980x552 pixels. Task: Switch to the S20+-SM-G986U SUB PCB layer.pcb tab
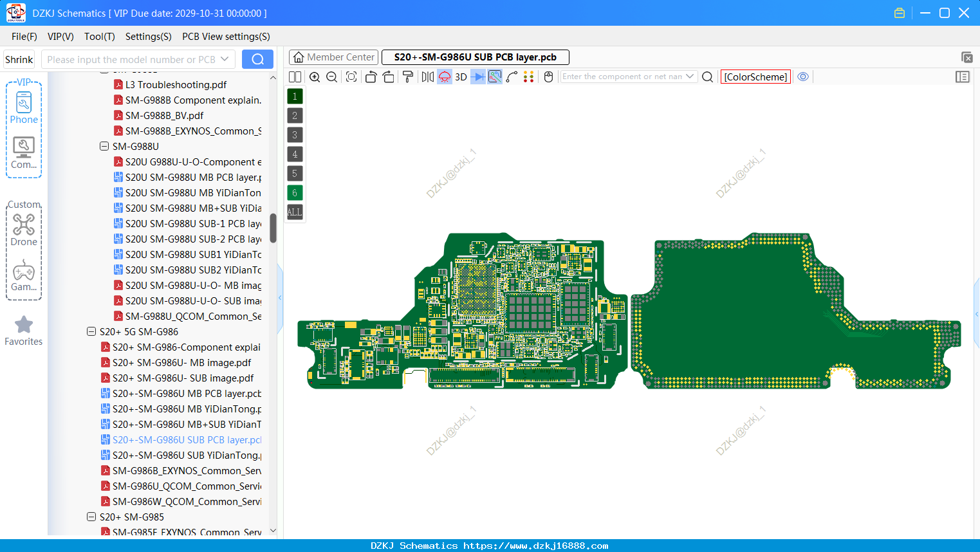[x=476, y=57]
